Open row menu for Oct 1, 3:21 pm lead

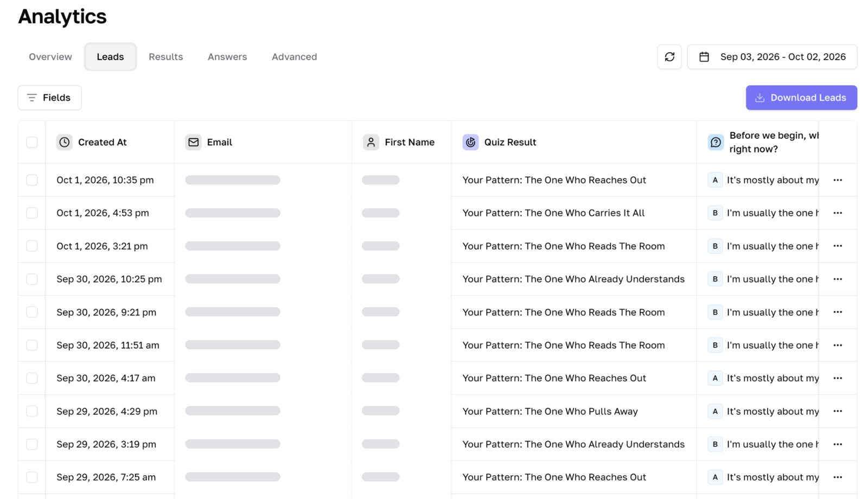[838, 246]
